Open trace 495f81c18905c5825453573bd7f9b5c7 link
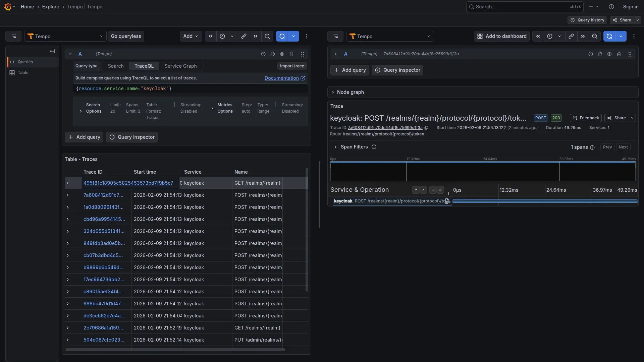644x362 pixels. (x=128, y=183)
